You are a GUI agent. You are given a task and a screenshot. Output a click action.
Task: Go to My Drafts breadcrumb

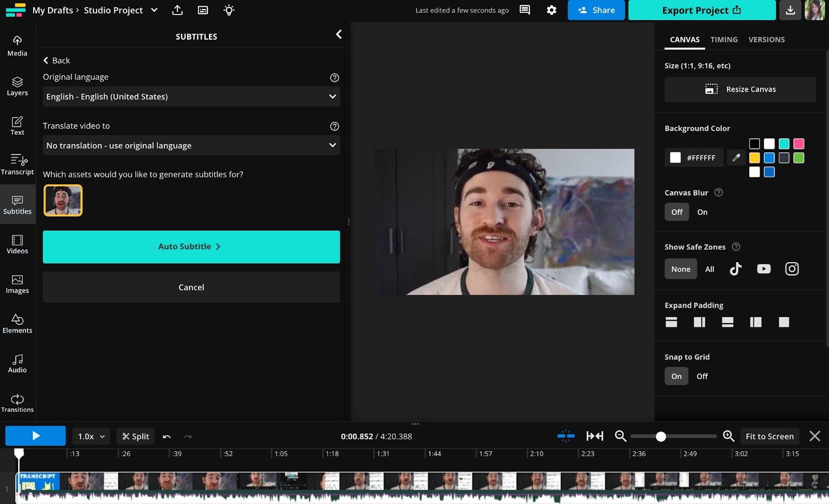[x=52, y=10]
